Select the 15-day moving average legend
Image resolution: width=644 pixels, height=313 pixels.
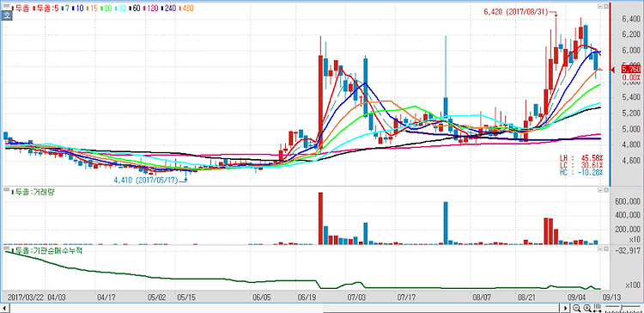pyautogui.click(x=92, y=8)
